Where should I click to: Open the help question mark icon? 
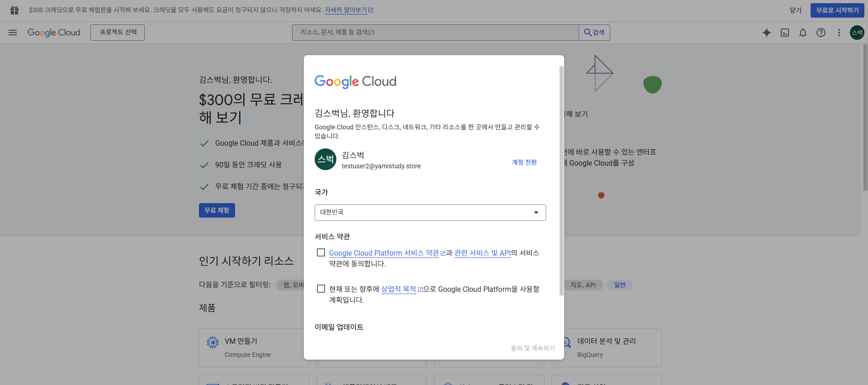coord(821,33)
